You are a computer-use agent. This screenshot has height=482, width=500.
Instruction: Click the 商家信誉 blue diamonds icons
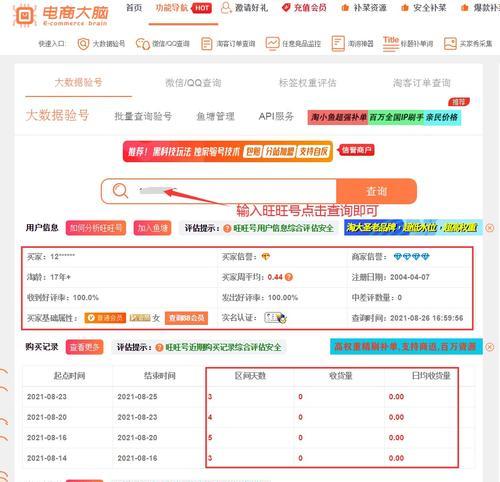click(x=411, y=257)
